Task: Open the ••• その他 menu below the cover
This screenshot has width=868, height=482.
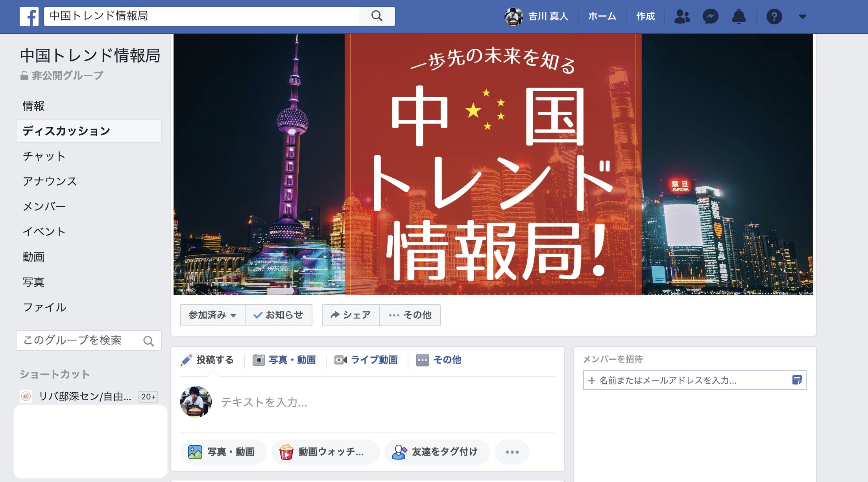Action: [x=410, y=315]
